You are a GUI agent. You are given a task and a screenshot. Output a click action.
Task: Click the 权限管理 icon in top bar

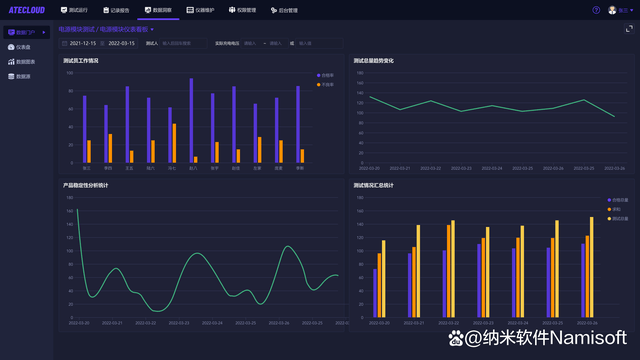[232, 10]
